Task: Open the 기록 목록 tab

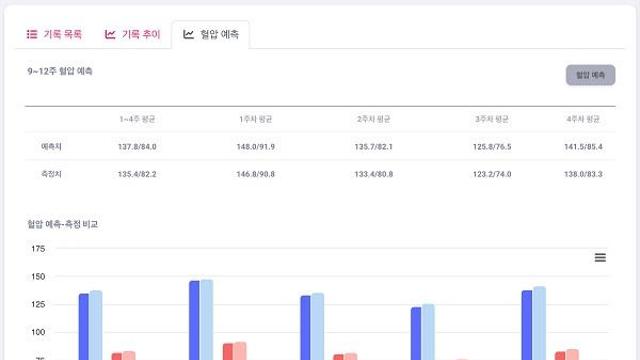Action: click(54, 34)
